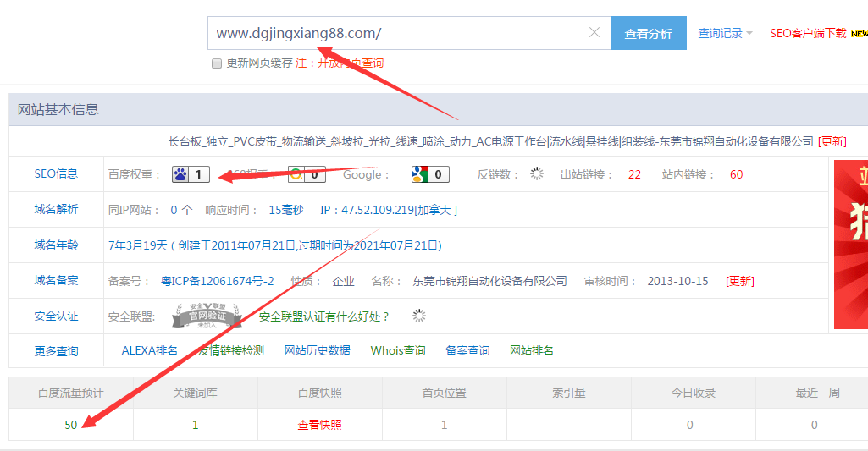Open the SEO客户端下载 link
868x451 pixels.
[x=807, y=34]
